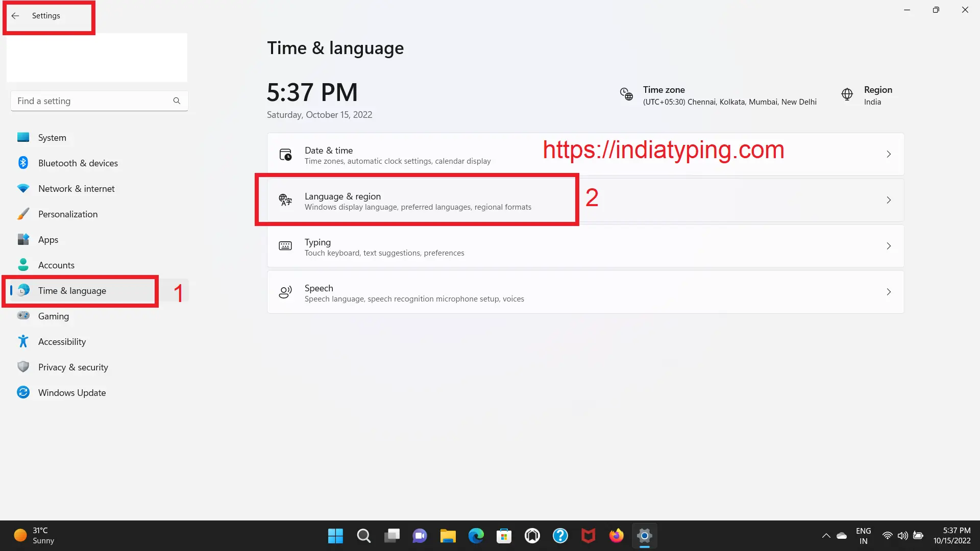This screenshot has height=551, width=980.
Task: Open Firefox from the taskbar
Action: click(x=616, y=536)
